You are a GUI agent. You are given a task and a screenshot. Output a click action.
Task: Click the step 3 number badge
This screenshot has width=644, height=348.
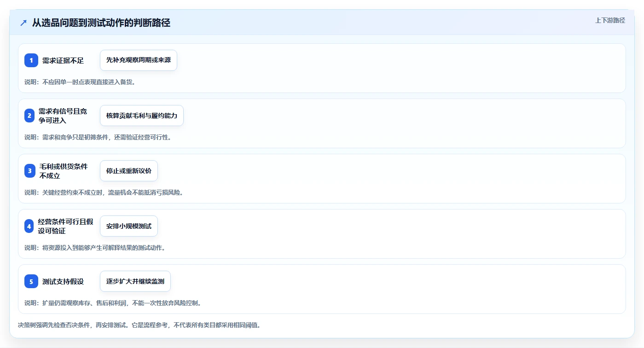[x=30, y=171]
